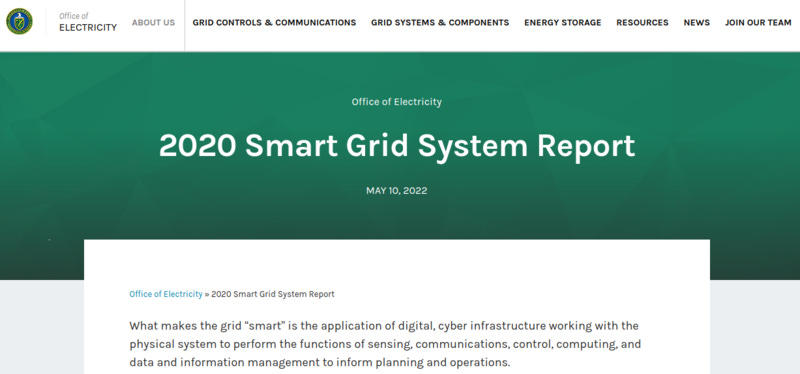Click the paragraph starting 'What makes the grid'
This screenshot has height=374, width=800.
[385, 344]
